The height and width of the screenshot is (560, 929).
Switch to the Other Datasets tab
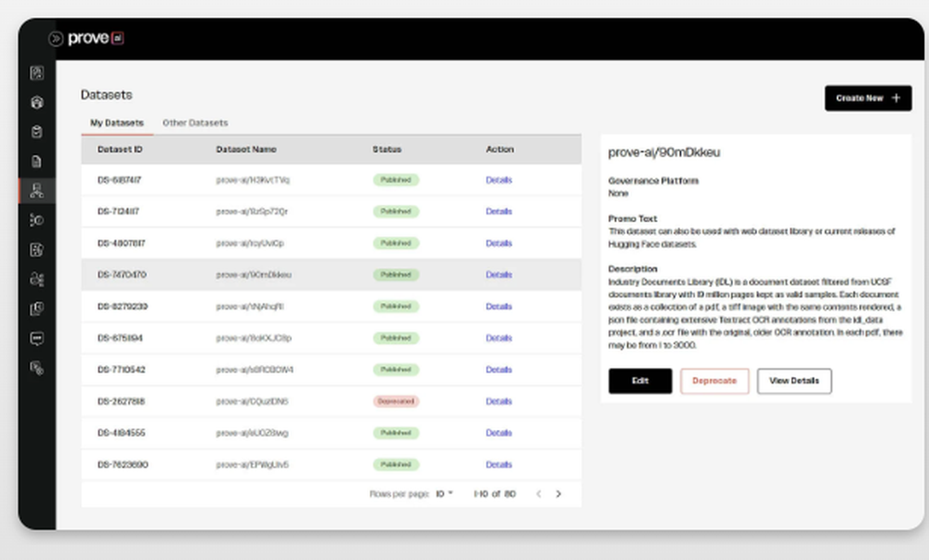pyautogui.click(x=195, y=122)
